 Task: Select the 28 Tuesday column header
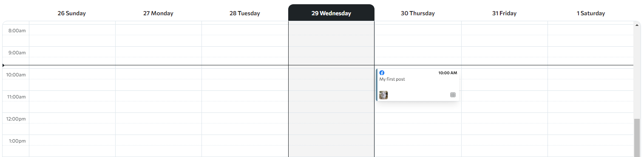[245, 13]
